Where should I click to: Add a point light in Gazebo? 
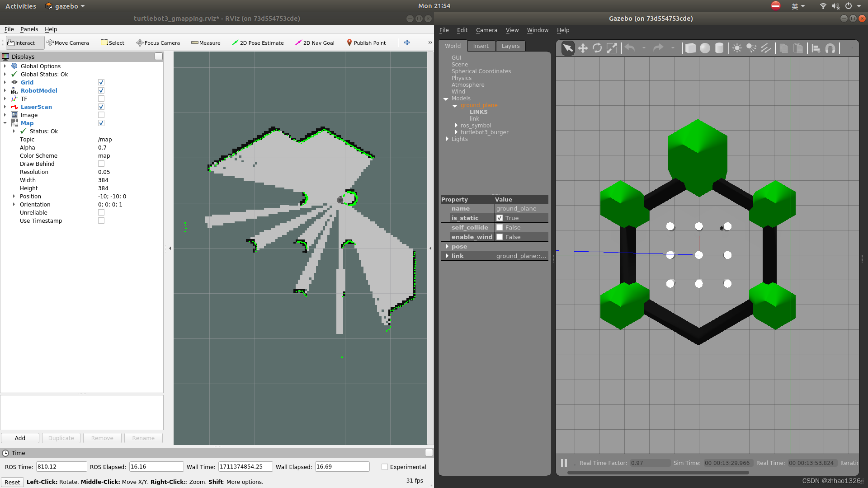coord(737,48)
